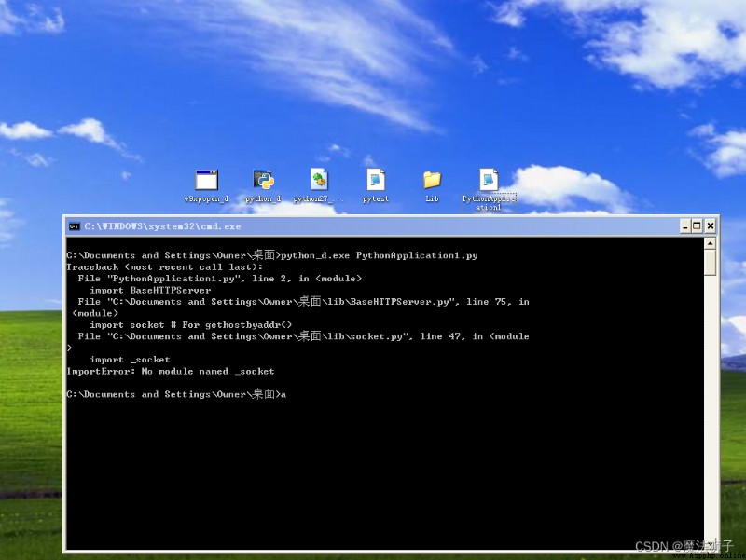Close the cmd.exe window
The height and width of the screenshot is (560, 746).
[710, 226]
